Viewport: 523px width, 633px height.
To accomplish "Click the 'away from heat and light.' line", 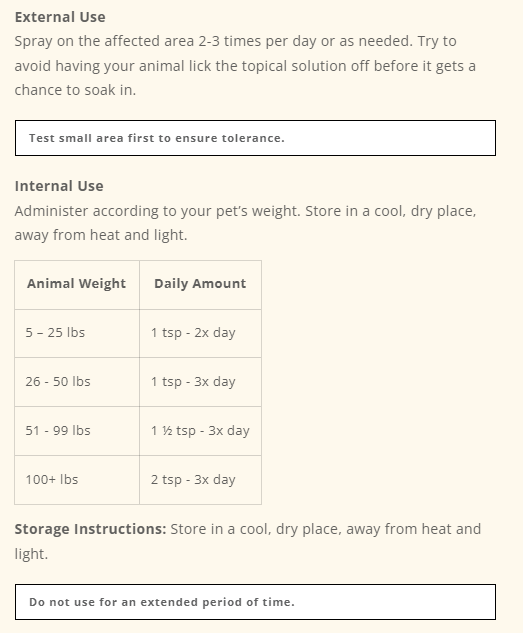I will 101,235.
